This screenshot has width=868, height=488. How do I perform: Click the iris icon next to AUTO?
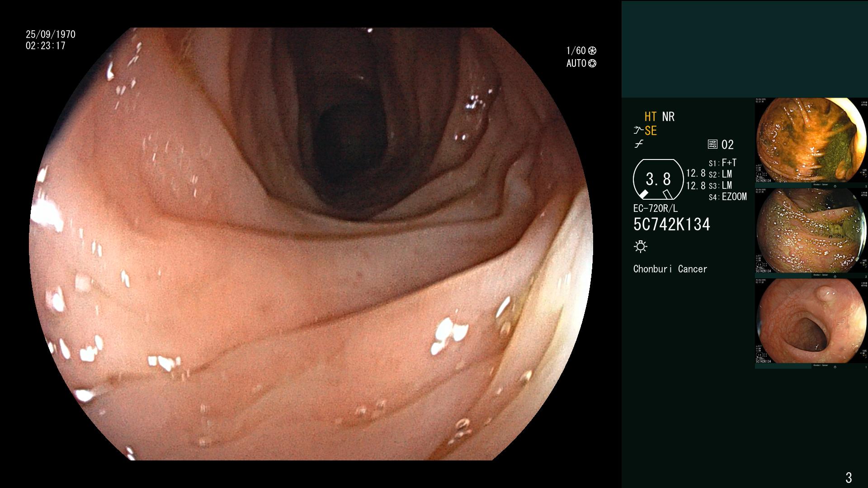pyautogui.click(x=592, y=63)
